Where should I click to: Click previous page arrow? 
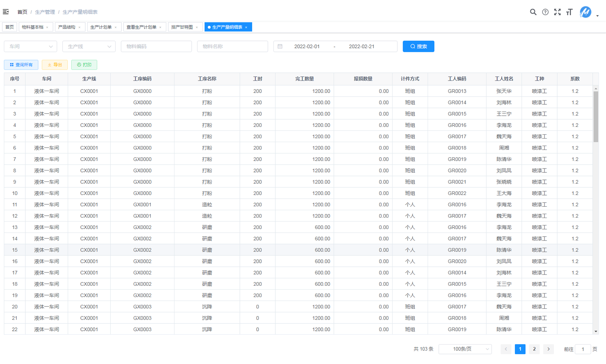(x=506, y=349)
